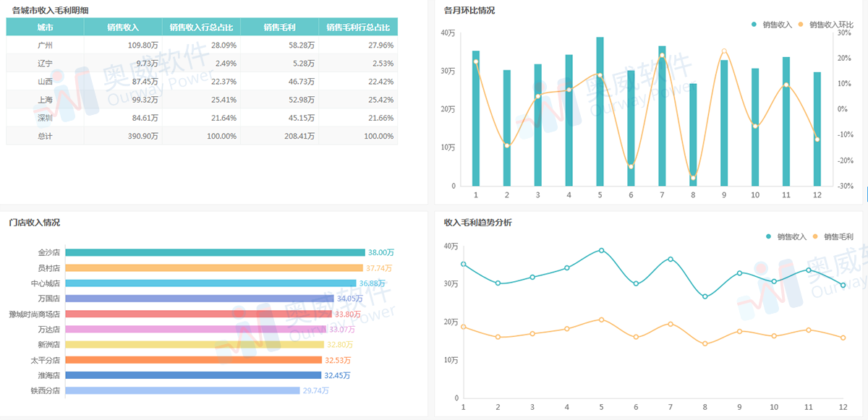Click month 1 bar in 各月环比情况
The image size is (868, 420).
click(476, 118)
